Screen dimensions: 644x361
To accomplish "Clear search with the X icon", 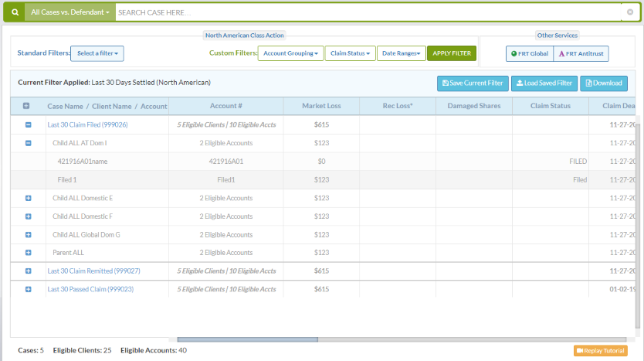I will click(x=630, y=12).
